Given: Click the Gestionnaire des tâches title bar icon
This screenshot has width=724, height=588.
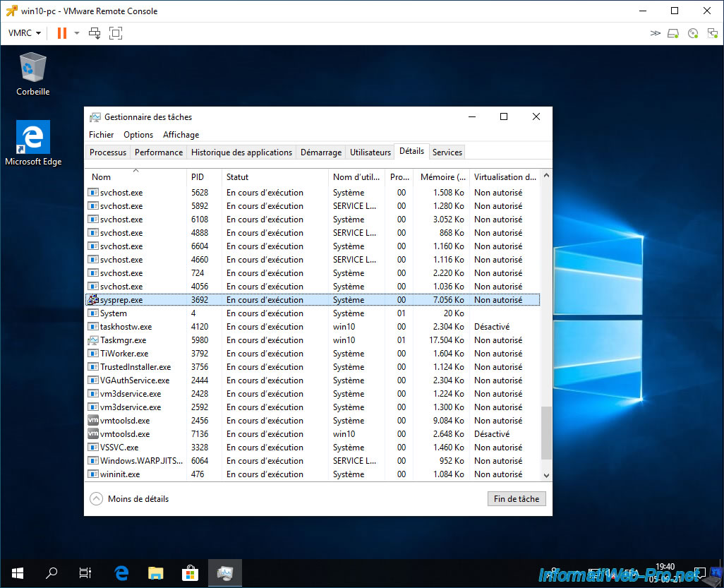Looking at the screenshot, I should [x=95, y=117].
